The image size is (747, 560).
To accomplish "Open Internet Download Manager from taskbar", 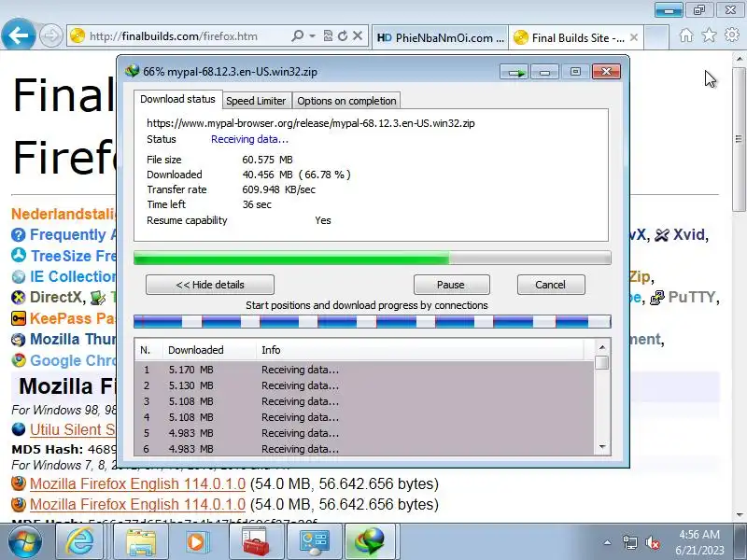I will (x=368, y=542).
